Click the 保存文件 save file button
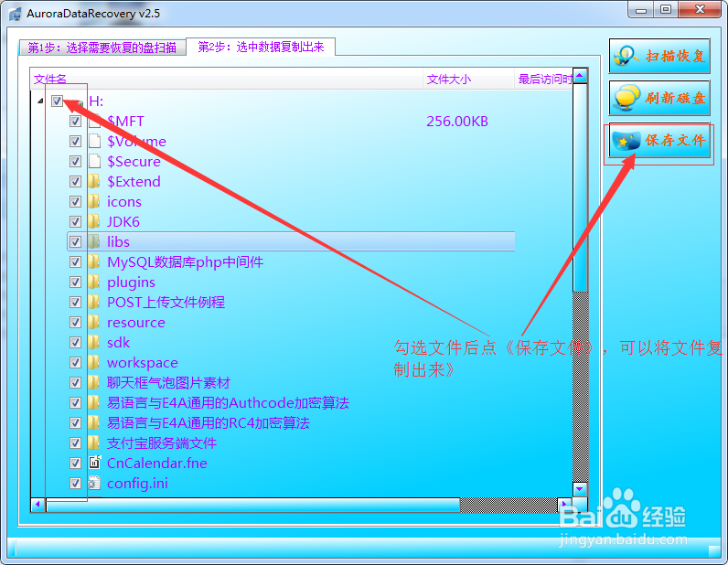728x565 pixels. pos(659,140)
